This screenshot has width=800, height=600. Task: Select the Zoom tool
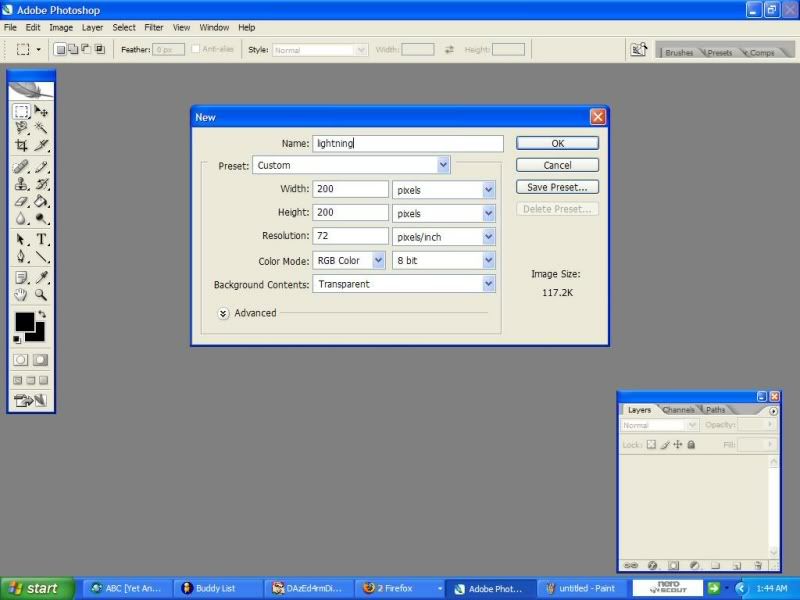click(41, 294)
